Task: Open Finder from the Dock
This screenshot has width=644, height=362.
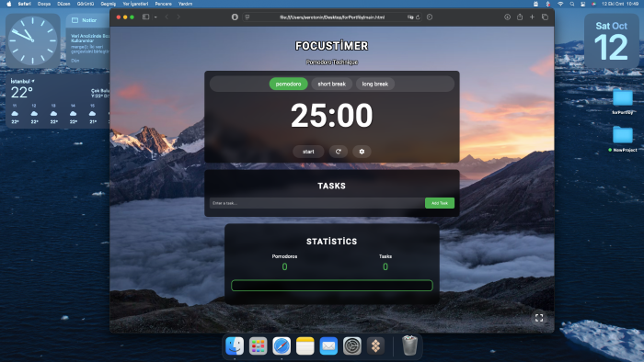Action: tap(235, 346)
